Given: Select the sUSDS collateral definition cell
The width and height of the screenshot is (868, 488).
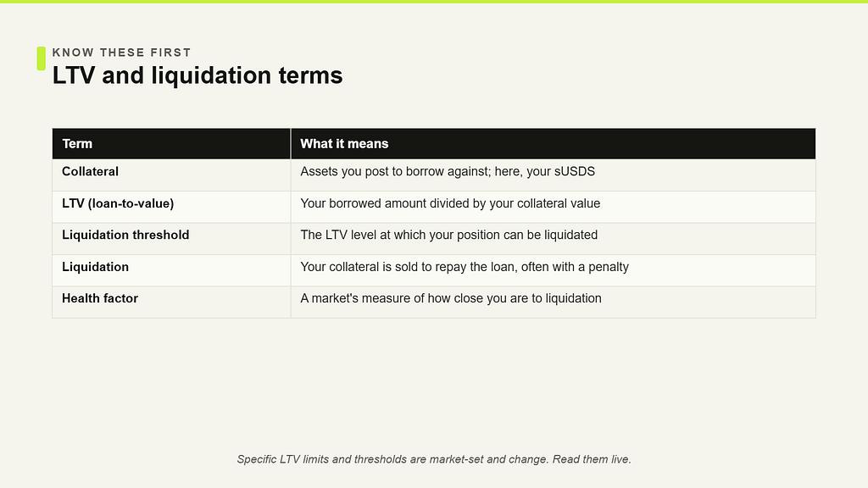Looking at the screenshot, I should 553,175.
